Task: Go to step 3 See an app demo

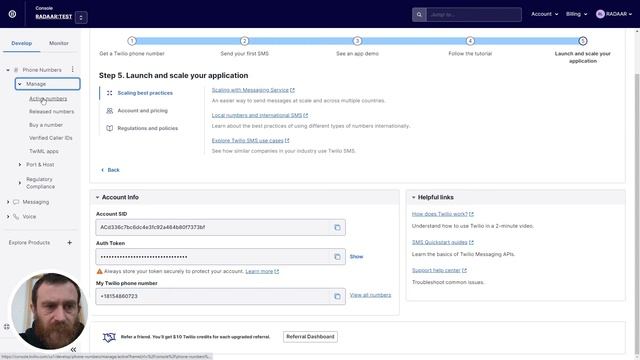Action: click(357, 41)
